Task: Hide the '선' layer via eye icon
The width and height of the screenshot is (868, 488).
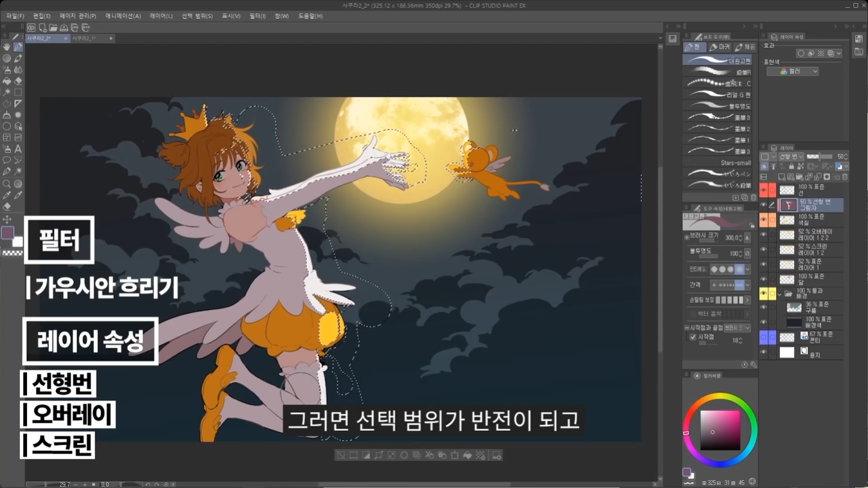Action: 764,190
